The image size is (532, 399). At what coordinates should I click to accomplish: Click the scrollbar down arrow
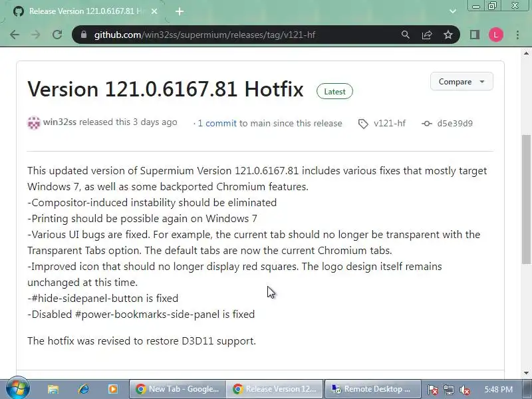click(x=526, y=373)
